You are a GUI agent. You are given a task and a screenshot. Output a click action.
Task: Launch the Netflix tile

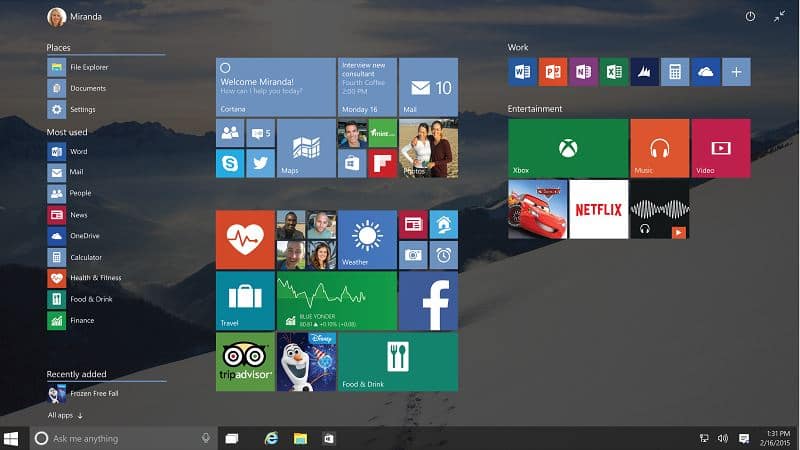coord(598,209)
